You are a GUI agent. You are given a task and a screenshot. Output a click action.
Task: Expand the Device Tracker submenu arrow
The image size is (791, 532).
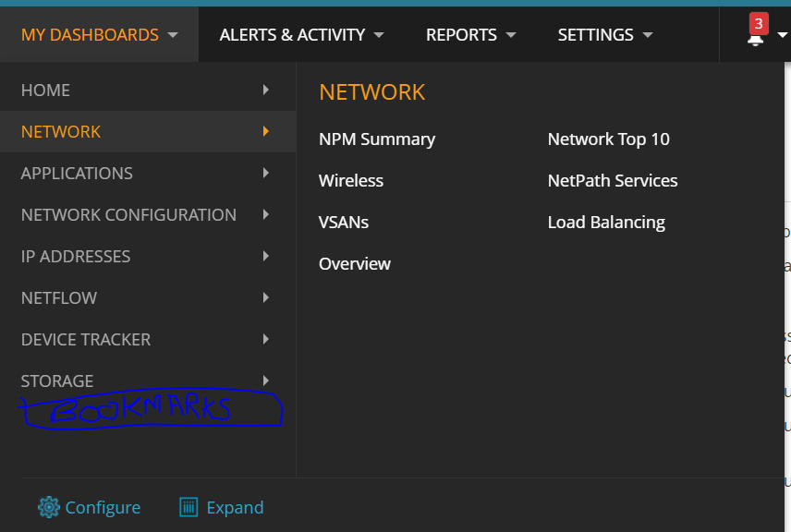(266, 339)
